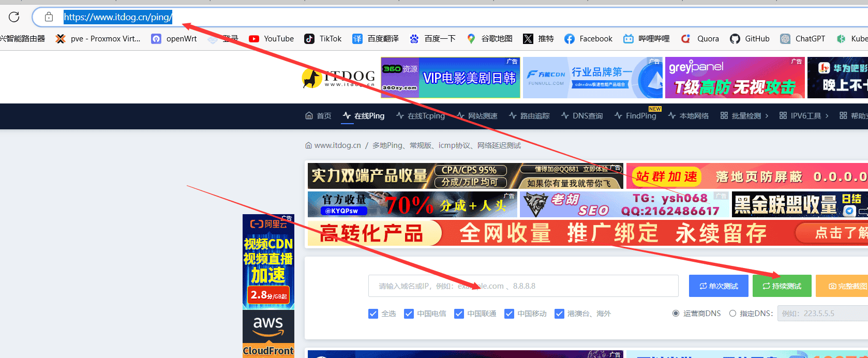Click the www.itdog.cn breadcrumb link
This screenshot has width=868, height=358.
(x=337, y=145)
